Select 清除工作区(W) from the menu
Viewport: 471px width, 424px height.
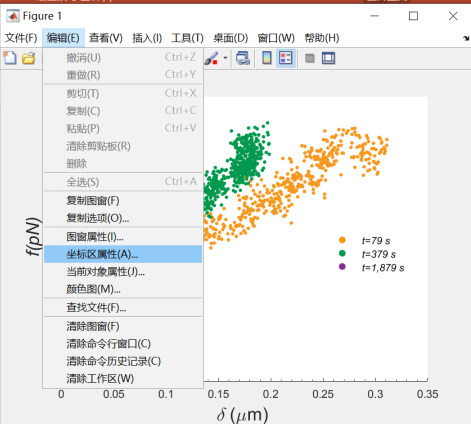[123, 379]
